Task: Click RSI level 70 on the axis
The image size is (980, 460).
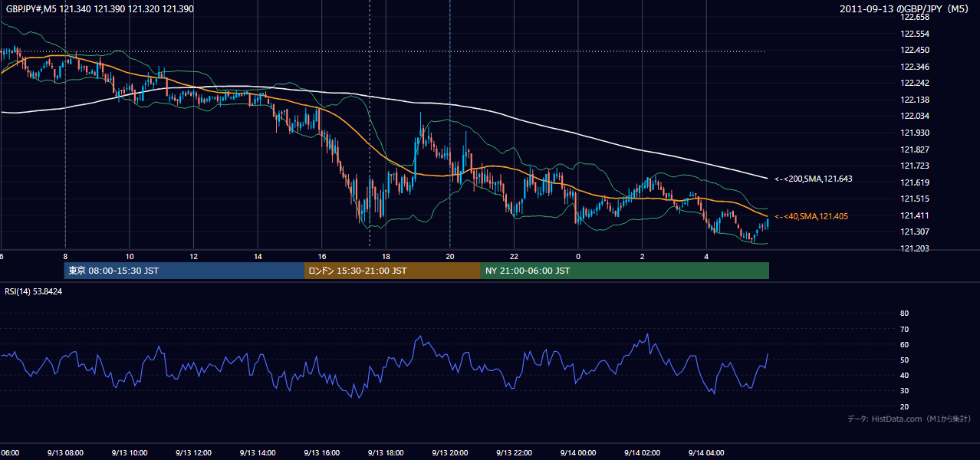Action: point(904,329)
